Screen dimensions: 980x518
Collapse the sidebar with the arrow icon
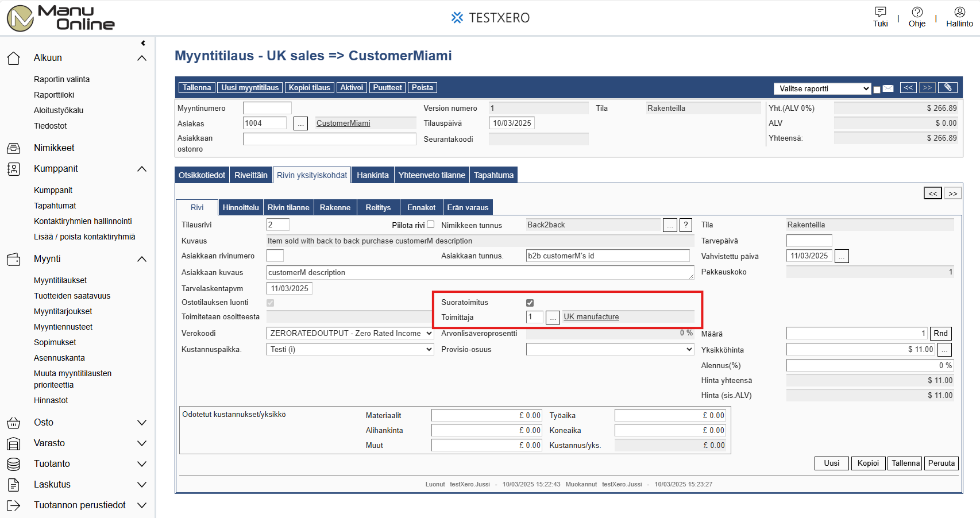[143, 43]
